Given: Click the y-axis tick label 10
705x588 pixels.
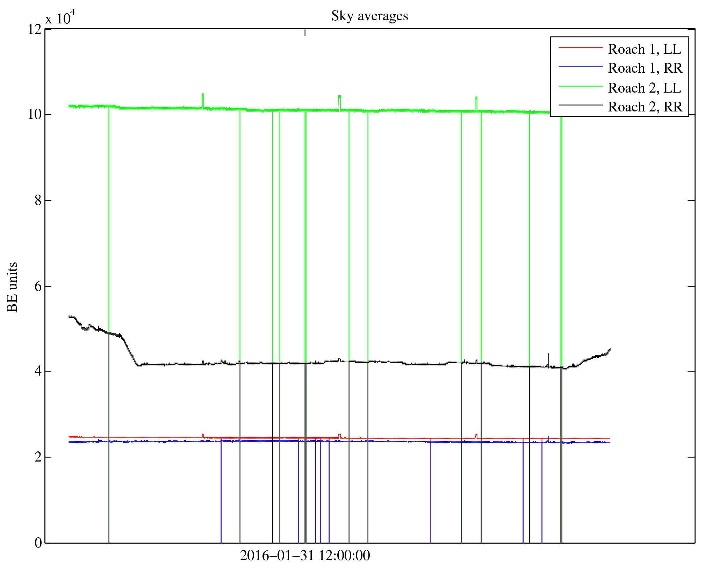Looking at the screenshot, I should tap(35, 115).
